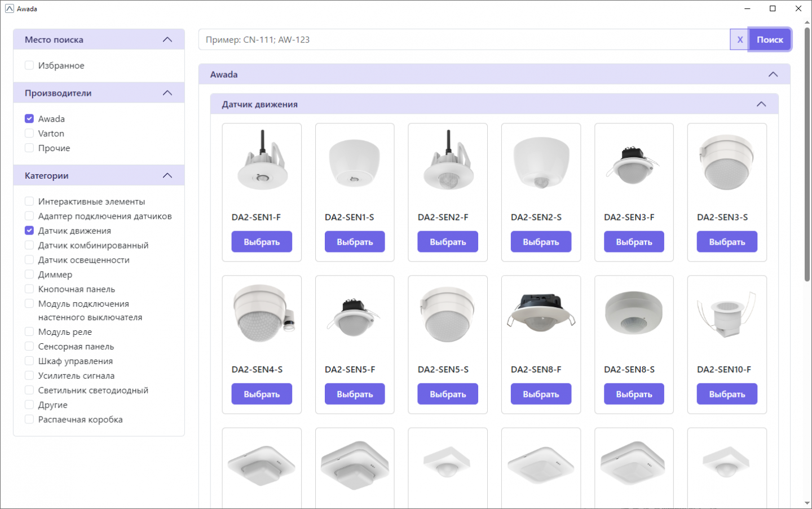Click Выбрать for DA2-SEN8-F
The width and height of the screenshot is (812, 509).
click(541, 394)
